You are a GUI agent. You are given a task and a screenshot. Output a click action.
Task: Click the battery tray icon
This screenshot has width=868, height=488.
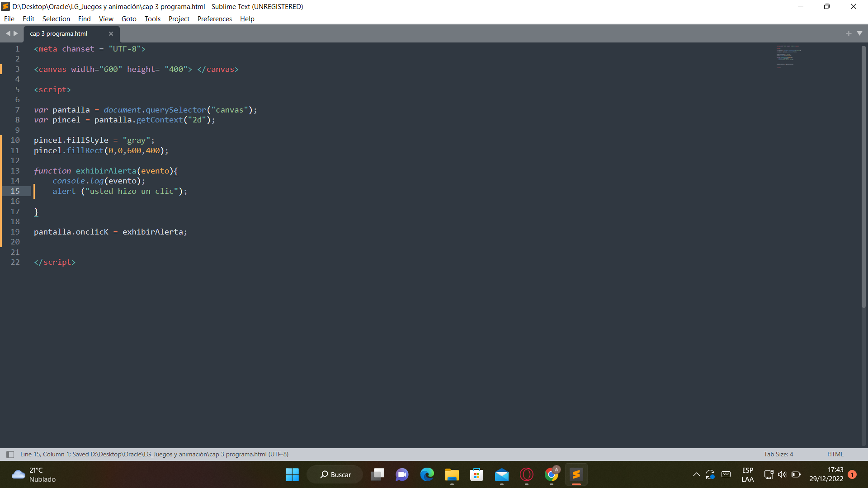pos(796,474)
